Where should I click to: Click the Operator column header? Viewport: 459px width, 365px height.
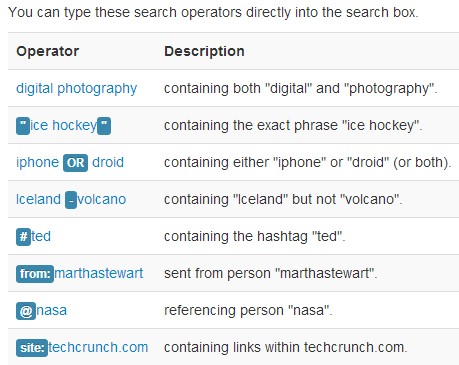coord(48,51)
